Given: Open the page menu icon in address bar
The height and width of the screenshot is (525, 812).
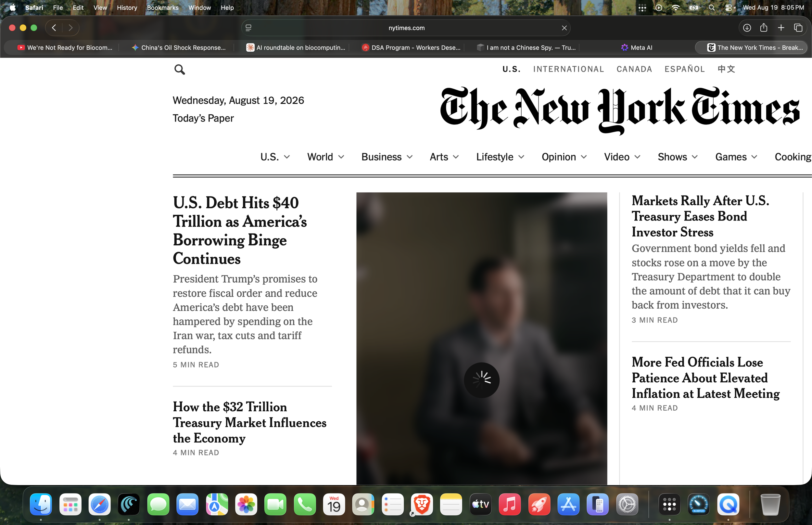Looking at the screenshot, I should pyautogui.click(x=248, y=28).
